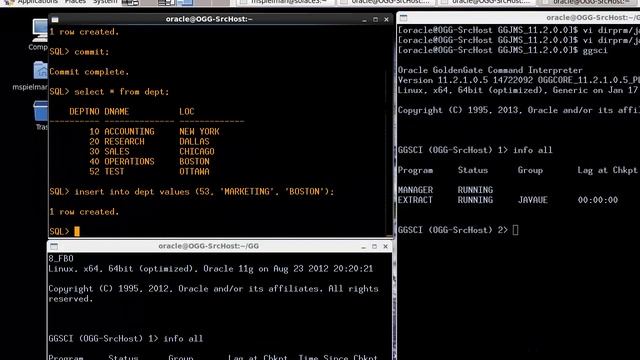
Task: Open window menu icon of SQL terminal
Action: point(55,20)
